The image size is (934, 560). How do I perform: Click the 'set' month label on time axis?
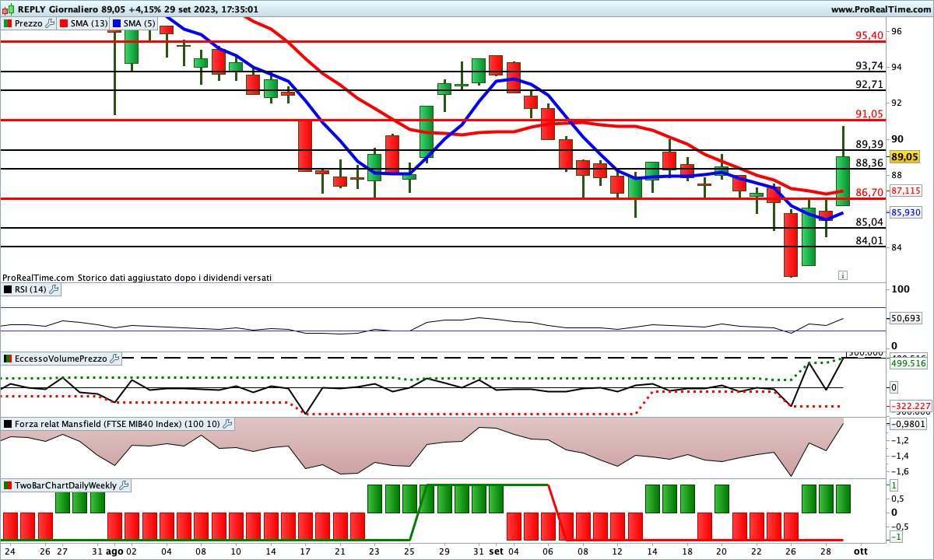pyautogui.click(x=496, y=551)
